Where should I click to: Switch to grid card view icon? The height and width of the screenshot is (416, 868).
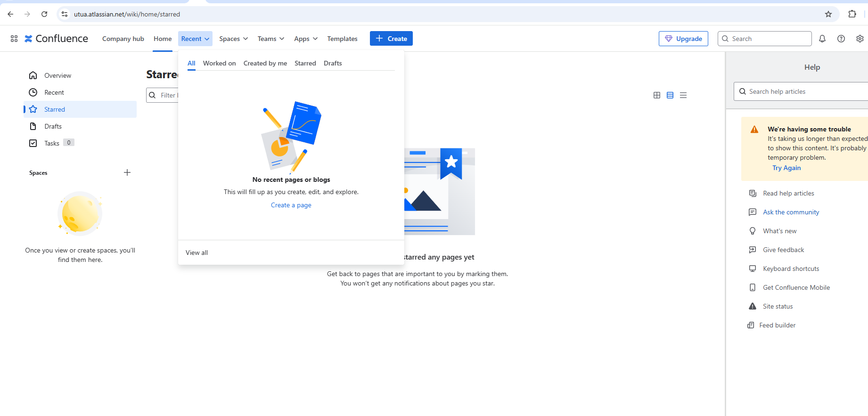tap(657, 95)
